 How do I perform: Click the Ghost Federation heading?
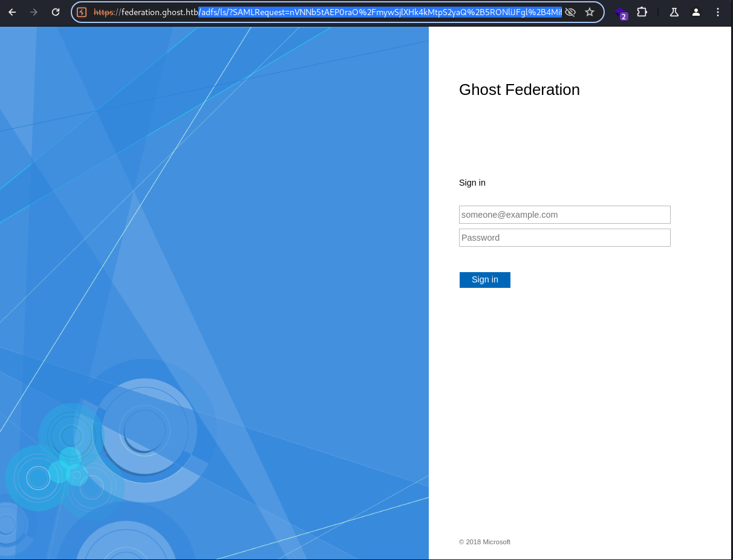[520, 90]
